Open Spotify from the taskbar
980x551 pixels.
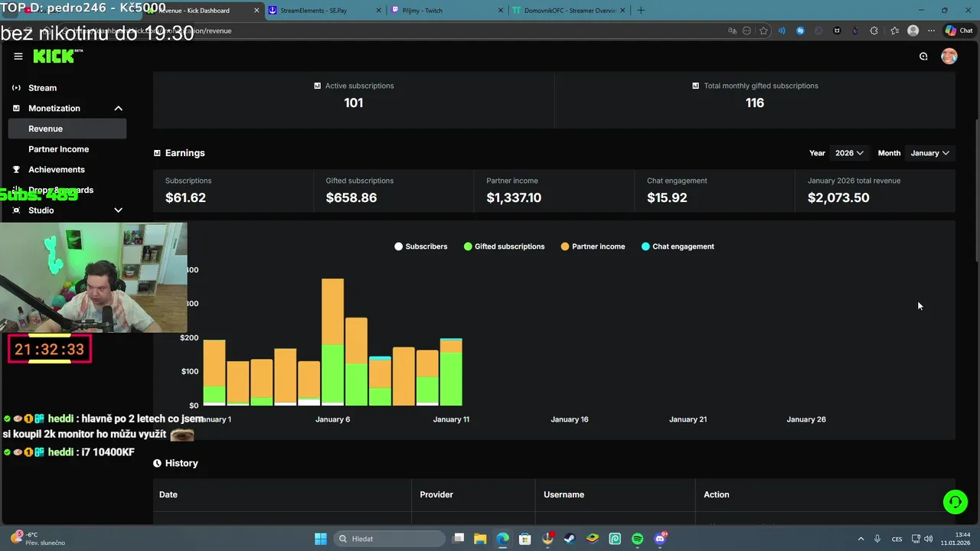tap(638, 539)
